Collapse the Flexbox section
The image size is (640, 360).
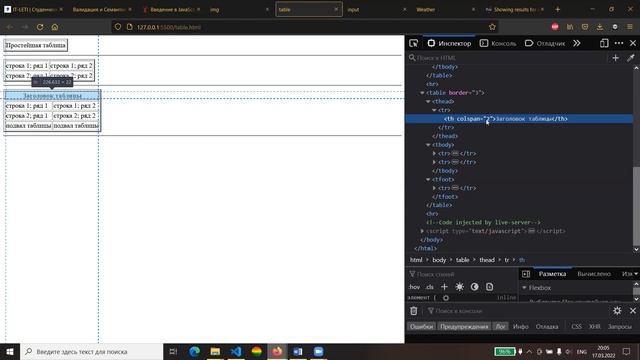(524, 288)
